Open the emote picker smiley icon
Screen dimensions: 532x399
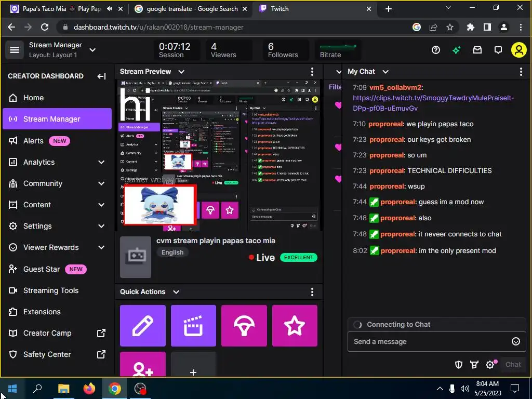pyautogui.click(x=516, y=341)
